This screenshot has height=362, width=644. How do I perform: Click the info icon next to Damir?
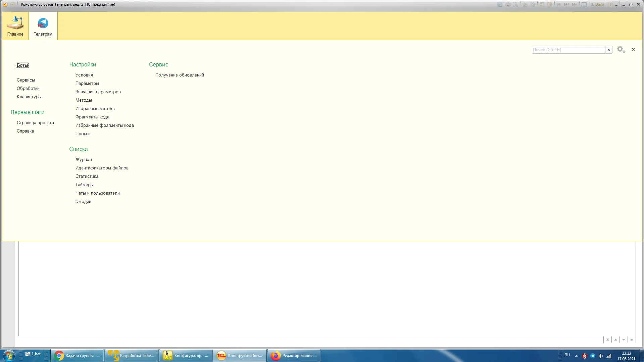pyautogui.click(x=610, y=4)
